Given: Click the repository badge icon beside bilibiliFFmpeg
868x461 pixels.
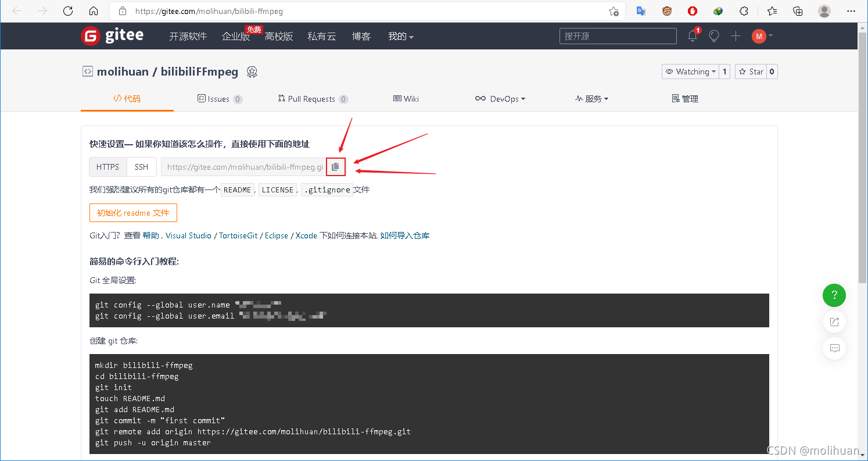Looking at the screenshot, I should (252, 72).
